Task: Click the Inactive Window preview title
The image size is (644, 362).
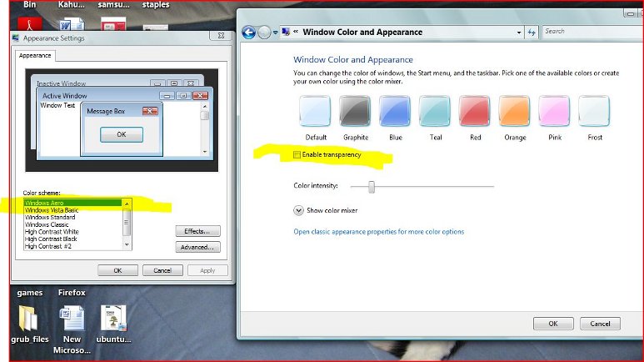Action: point(61,83)
